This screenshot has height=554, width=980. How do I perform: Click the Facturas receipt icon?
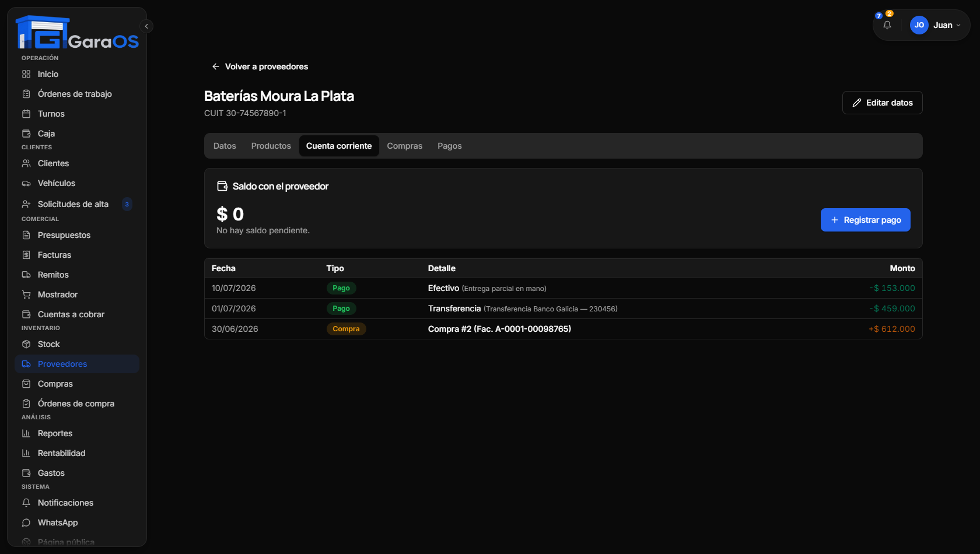pyautogui.click(x=26, y=255)
